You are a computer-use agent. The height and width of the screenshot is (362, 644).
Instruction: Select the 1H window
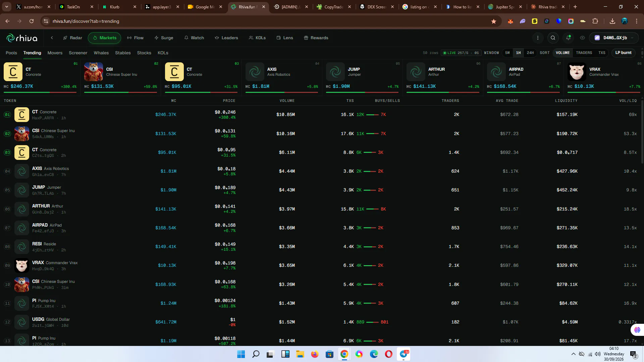(x=518, y=53)
